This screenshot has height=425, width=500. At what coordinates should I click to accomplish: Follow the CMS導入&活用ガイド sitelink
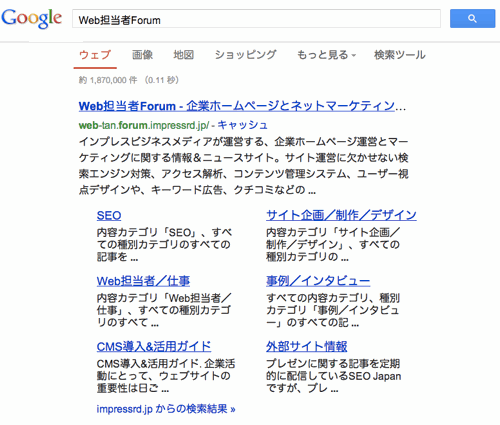154,347
